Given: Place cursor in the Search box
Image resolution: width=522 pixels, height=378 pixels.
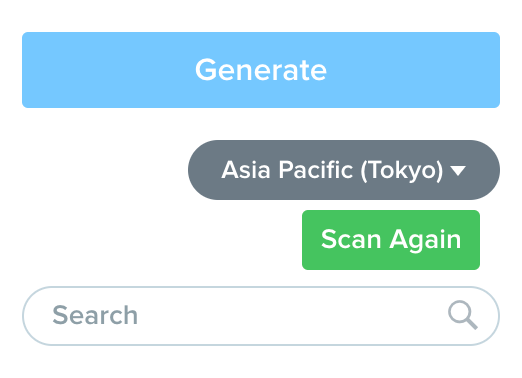Looking at the screenshot, I should pos(261,316).
